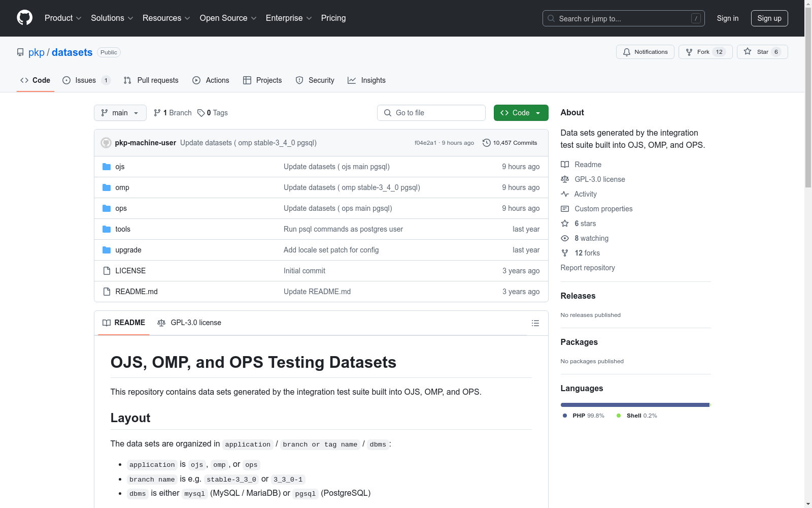Click the book icon next to Readme
This screenshot has width=812, height=508.
pyautogui.click(x=565, y=165)
